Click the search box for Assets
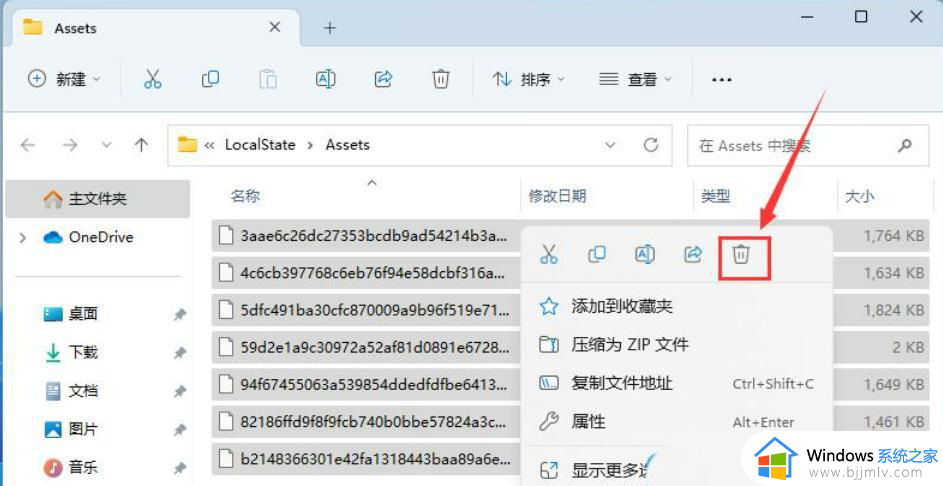Image resolution: width=943 pixels, height=486 pixels. [808, 146]
